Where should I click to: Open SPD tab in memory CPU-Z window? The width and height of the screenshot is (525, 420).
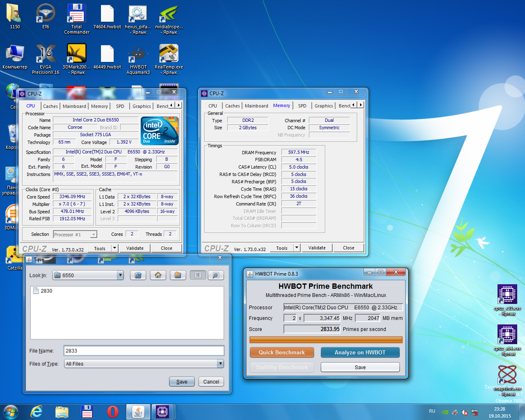coord(302,106)
